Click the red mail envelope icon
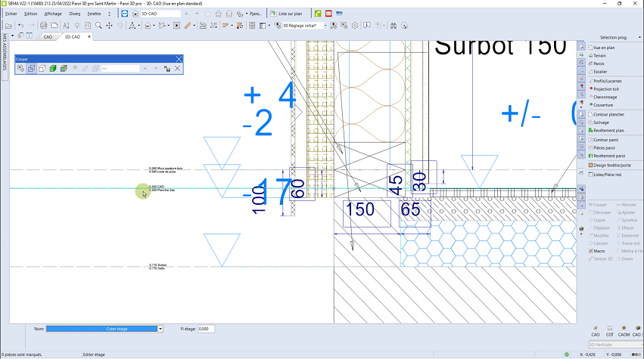This screenshot has width=644, height=359. click(328, 14)
